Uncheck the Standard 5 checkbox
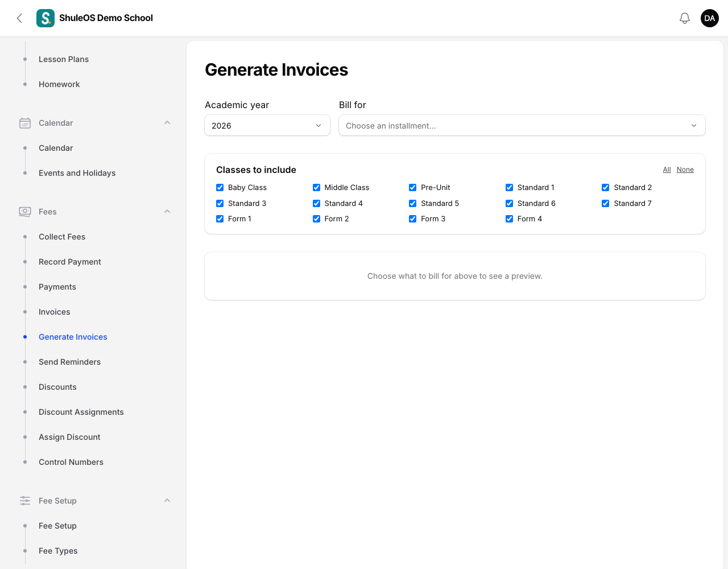728x569 pixels. pos(413,204)
